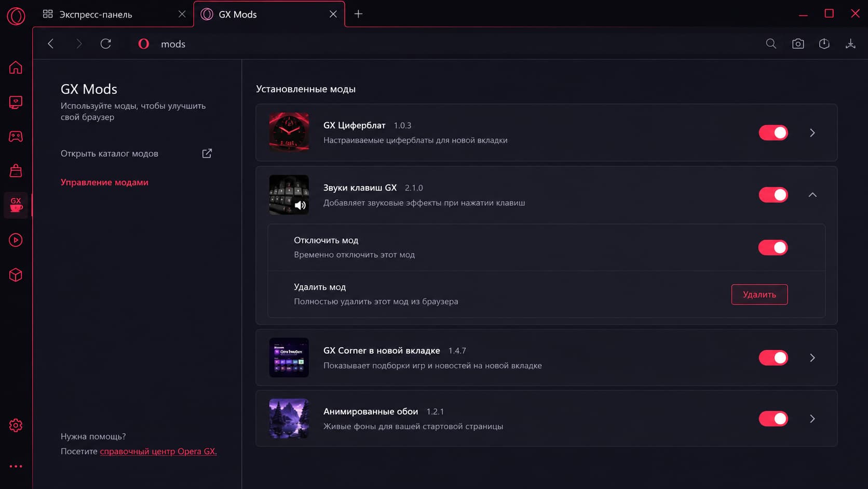Collapse the Звуки клавиш GX options
868x489 pixels.
812,195
